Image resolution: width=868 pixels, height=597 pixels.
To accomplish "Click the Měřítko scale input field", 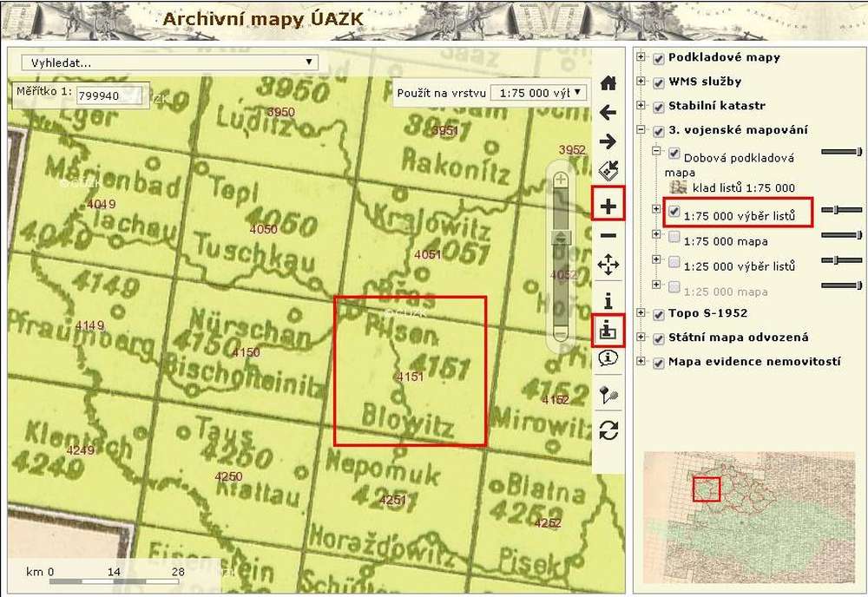I will tap(108, 95).
